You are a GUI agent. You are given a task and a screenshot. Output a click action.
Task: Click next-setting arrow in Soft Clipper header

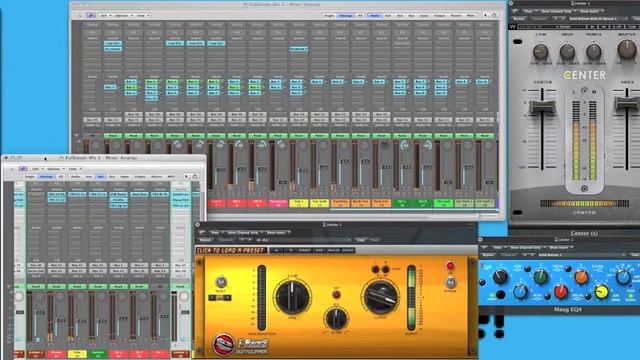pos(249,240)
